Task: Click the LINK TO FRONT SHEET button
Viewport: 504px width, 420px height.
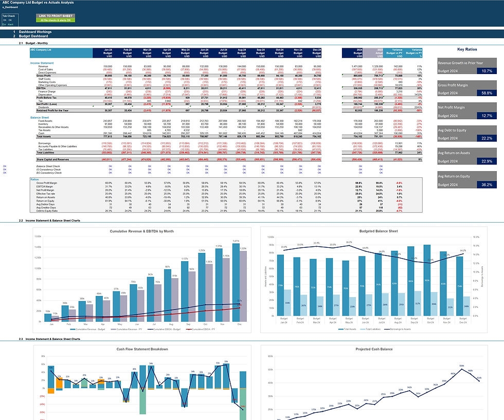Action: point(55,15)
